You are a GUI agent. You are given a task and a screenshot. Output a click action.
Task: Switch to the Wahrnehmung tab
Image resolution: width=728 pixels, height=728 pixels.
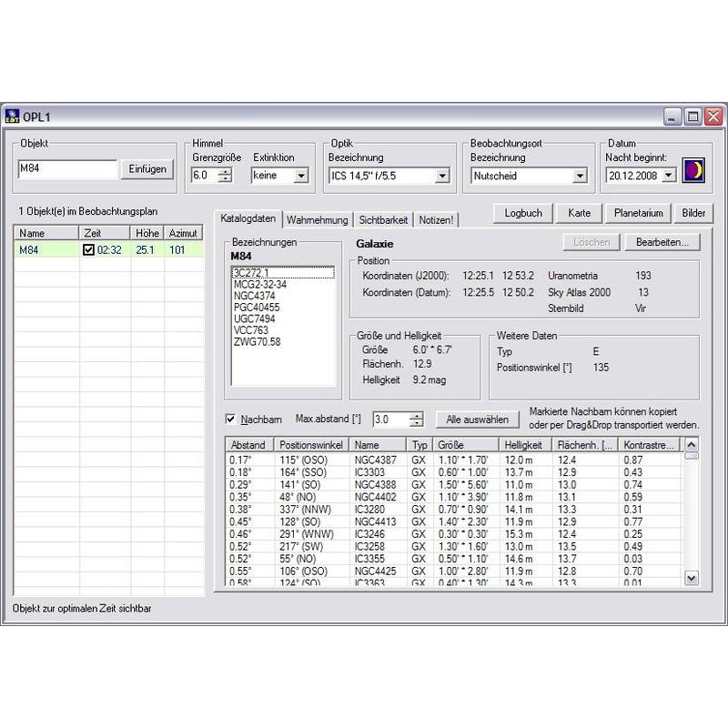[x=317, y=219]
